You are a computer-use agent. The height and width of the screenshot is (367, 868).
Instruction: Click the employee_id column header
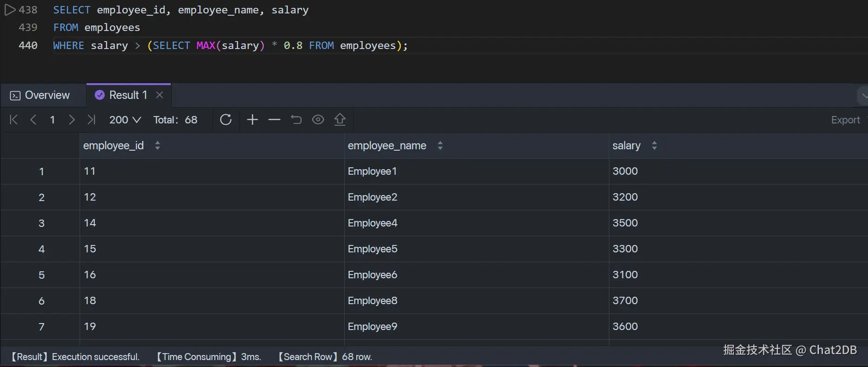click(212, 146)
